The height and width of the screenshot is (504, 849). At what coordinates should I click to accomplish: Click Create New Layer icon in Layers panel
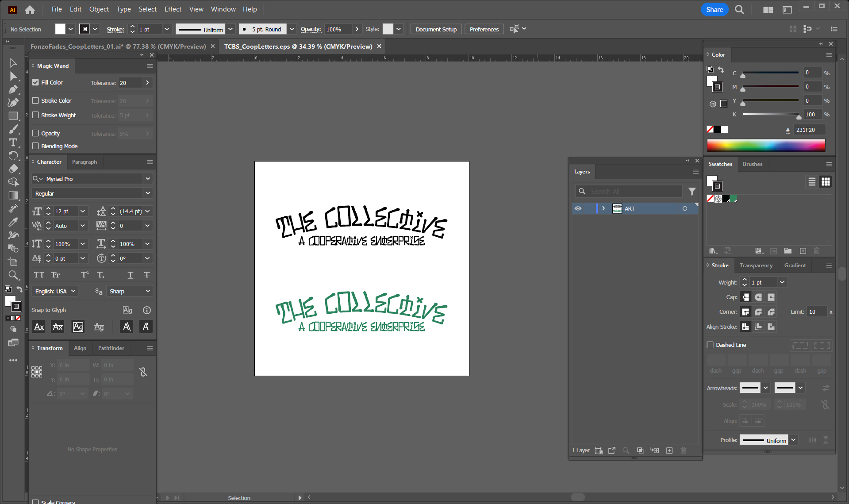click(669, 450)
